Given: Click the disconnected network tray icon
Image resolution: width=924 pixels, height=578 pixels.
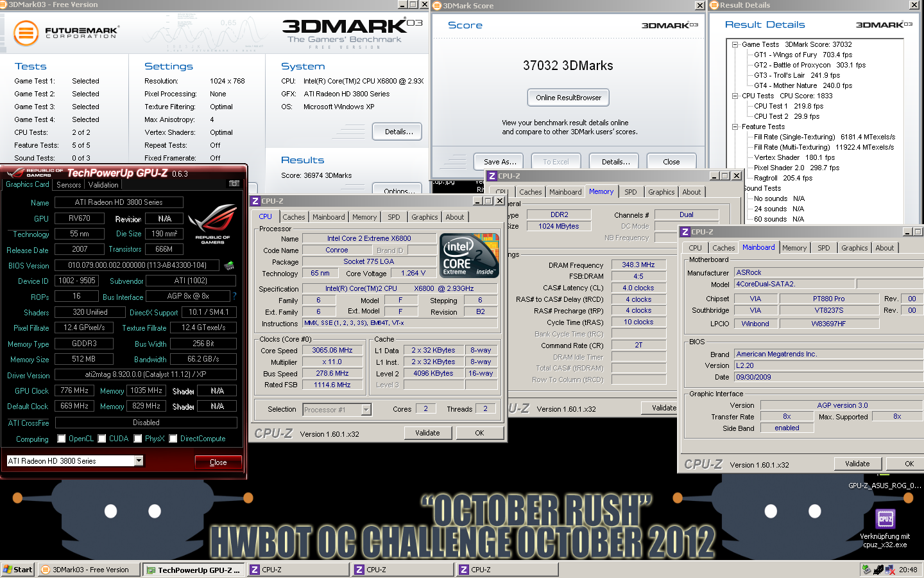Looking at the screenshot, I should (x=891, y=569).
